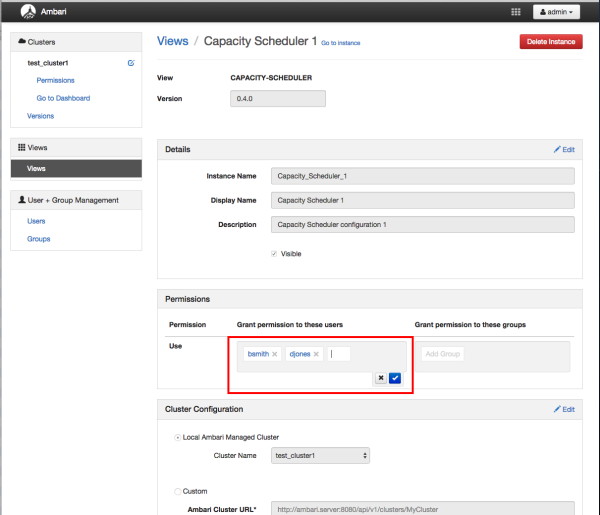Image resolution: width=600 pixels, height=515 pixels.
Task: Open the Users link
Action: point(36,221)
